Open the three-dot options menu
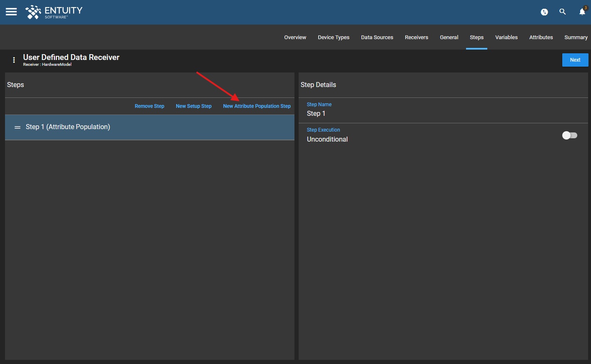Image resolution: width=591 pixels, height=364 pixels. click(x=14, y=60)
